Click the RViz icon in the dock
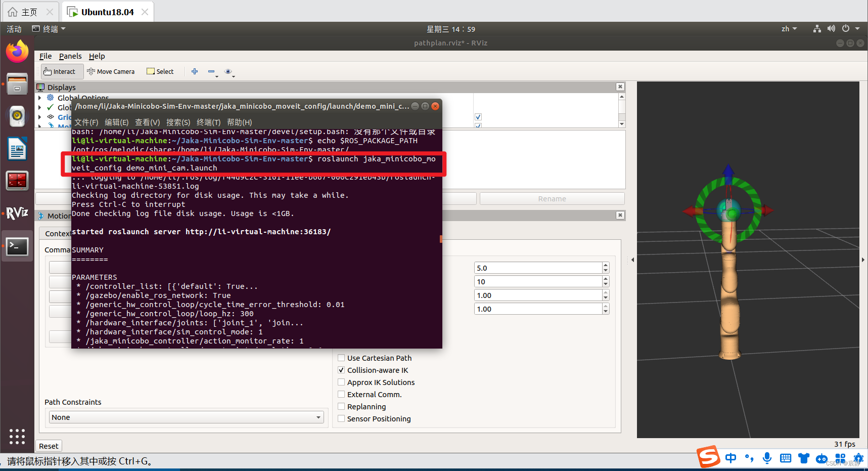 (17, 213)
